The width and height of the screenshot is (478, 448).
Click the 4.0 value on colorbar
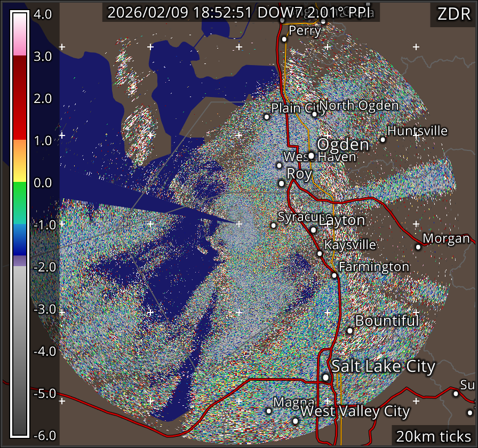(43, 14)
